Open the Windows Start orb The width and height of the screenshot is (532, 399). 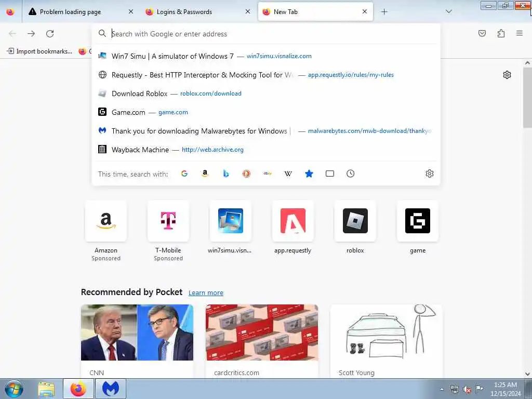click(14, 389)
